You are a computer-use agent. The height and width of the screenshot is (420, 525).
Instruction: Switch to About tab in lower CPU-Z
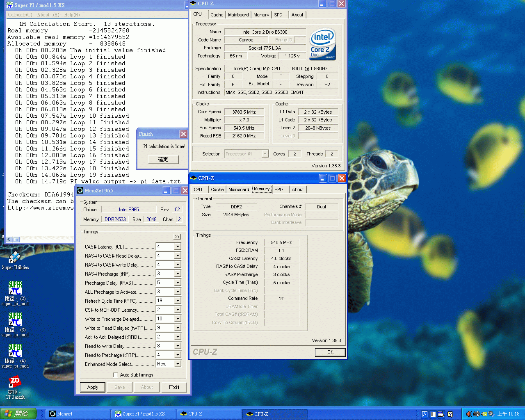[x=298, y=189]
